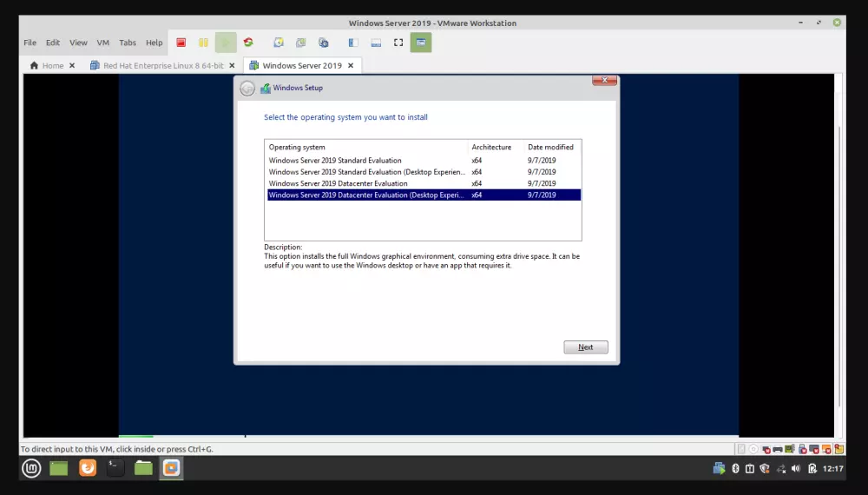Open the VM menu
Screen dimensions: 868x495
(x=103, y=43)
